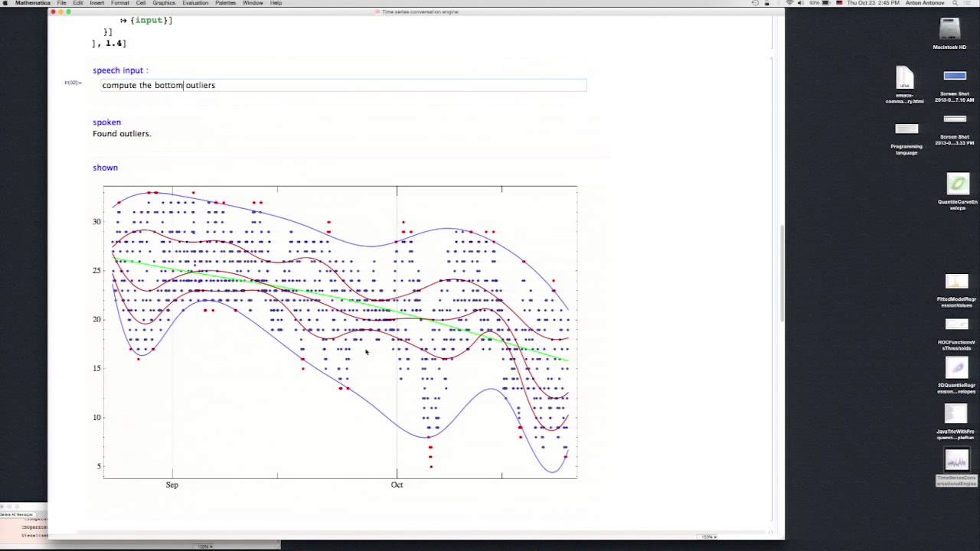The image size is (980, 551).
Task: Open the Insert menu
Action: coord(96,3)
